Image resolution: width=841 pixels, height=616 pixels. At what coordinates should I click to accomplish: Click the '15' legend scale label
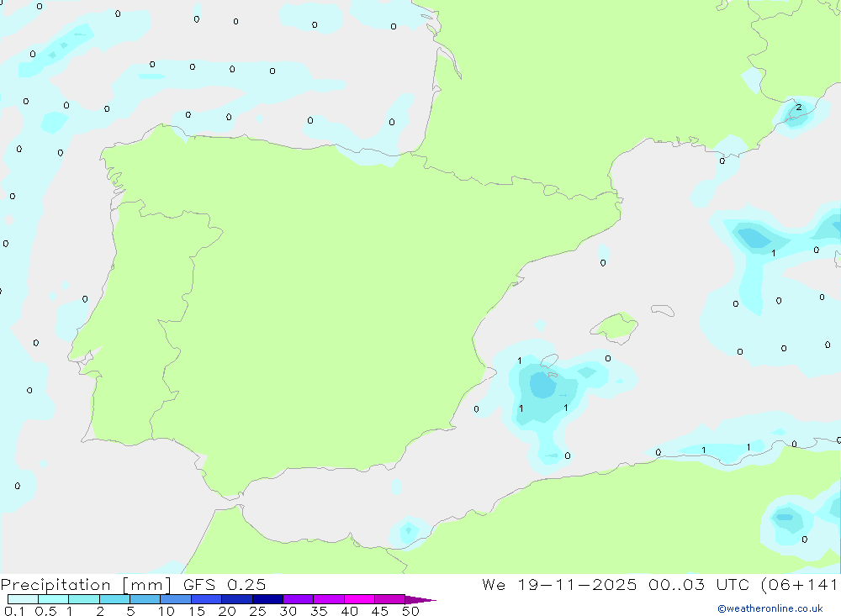coord(197,611)
